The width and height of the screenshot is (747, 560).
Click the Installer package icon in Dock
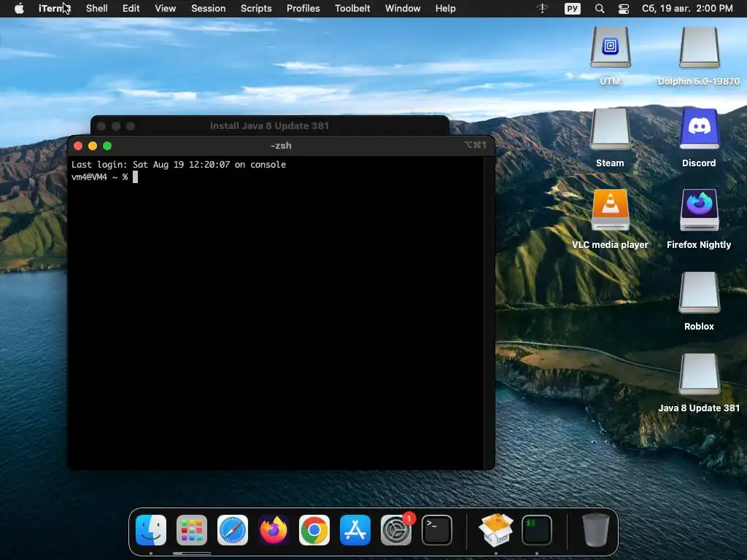[496, 530]
